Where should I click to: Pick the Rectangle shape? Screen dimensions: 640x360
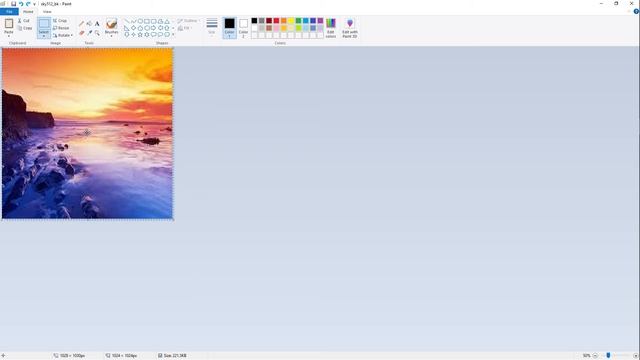coord(147,21)
